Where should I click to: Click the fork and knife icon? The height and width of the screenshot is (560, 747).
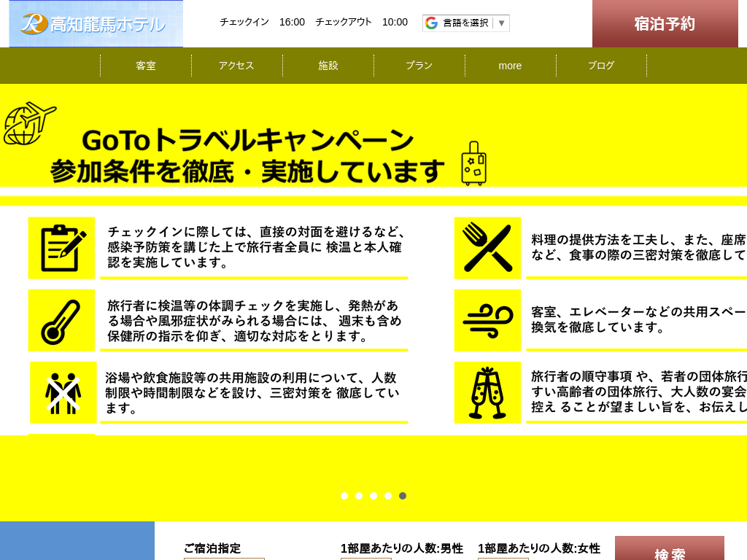pos(487,248)
